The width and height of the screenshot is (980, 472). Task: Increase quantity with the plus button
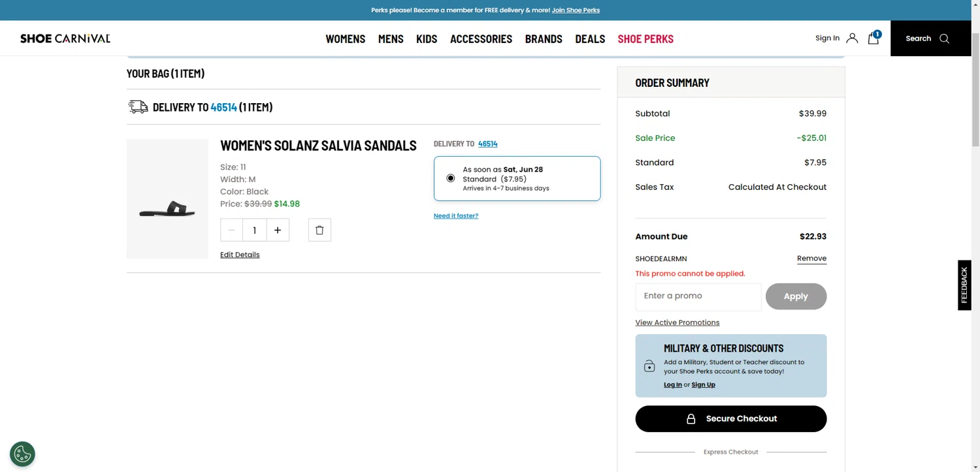278,230
